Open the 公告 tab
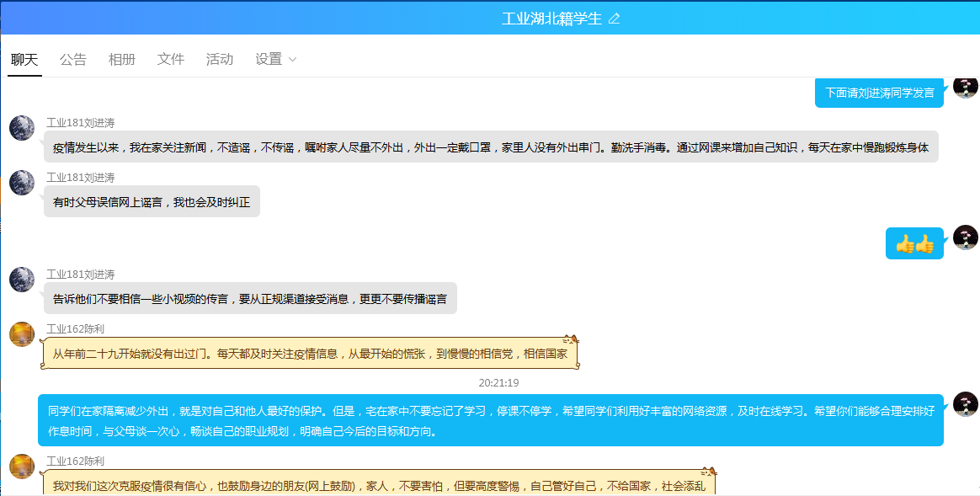Viewport: 980px width, 496px height. [73, 60]
